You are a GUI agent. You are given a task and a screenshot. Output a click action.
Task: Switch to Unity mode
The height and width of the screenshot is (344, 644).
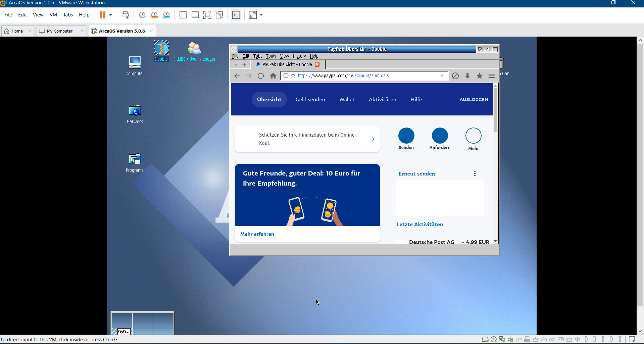(219, 15)
